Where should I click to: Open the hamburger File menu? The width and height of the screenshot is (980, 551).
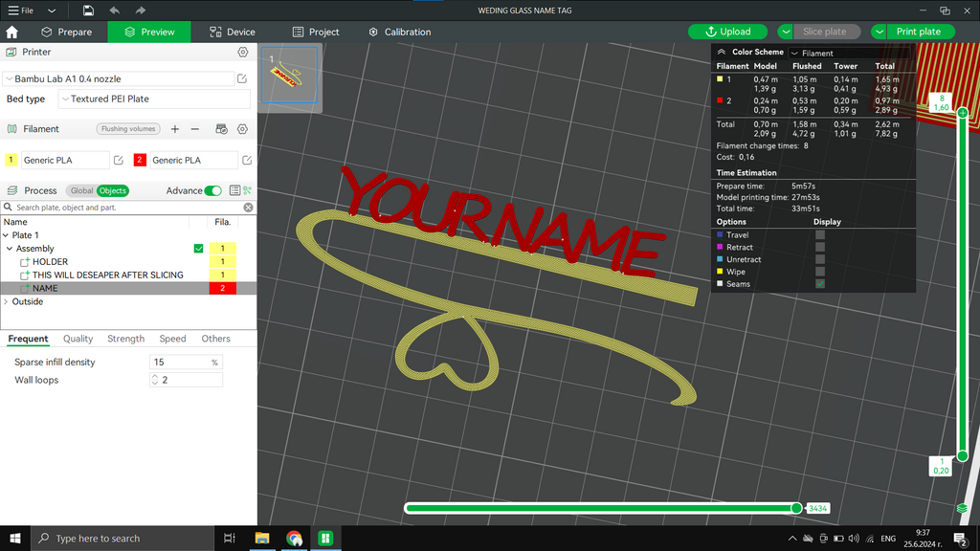[x=21, y=11]
